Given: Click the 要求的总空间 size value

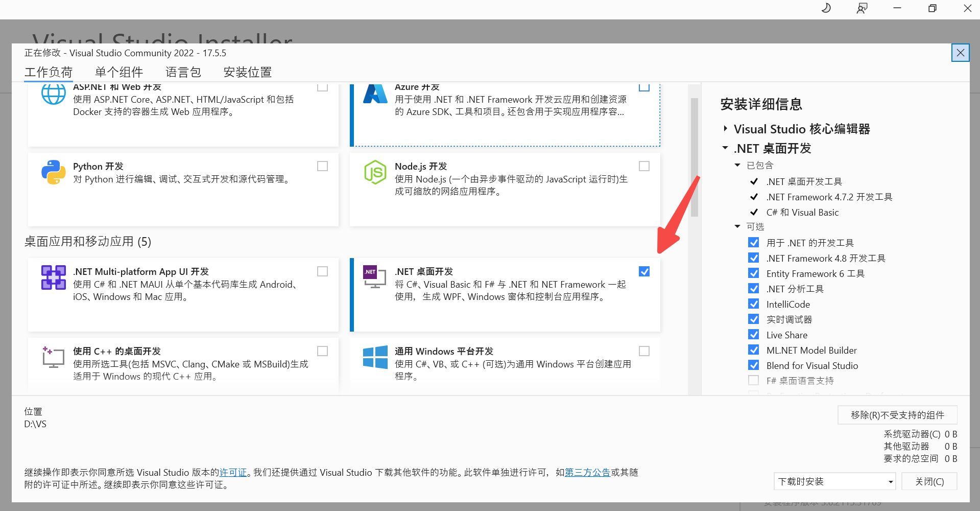Looking at the screenshot, I should 951,458.
